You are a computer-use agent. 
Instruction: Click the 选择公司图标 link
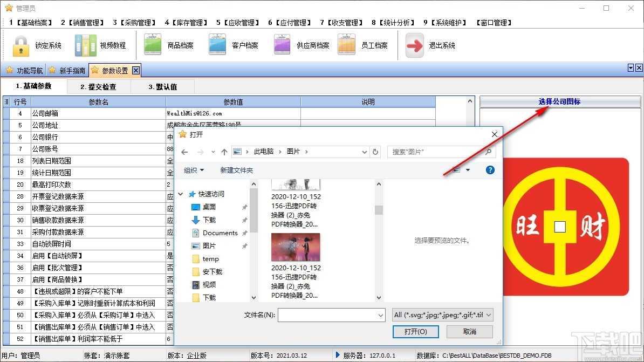[x=560, y=102]
